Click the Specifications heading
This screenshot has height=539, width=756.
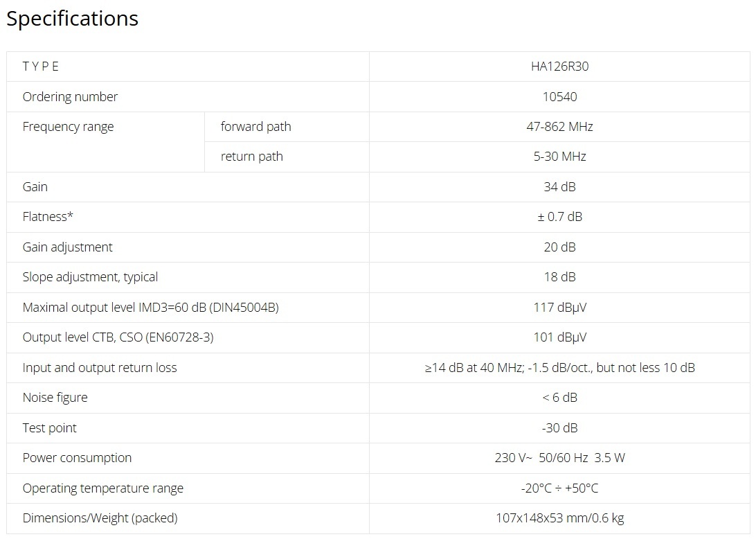coord(72,19)
